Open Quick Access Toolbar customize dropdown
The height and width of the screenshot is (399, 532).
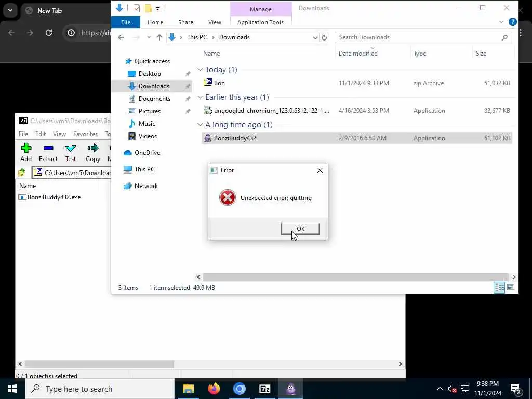coord(157,8)
